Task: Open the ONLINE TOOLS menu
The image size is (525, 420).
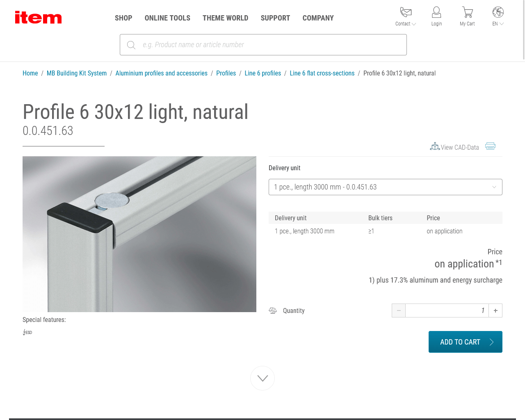Action: point(167,18)
